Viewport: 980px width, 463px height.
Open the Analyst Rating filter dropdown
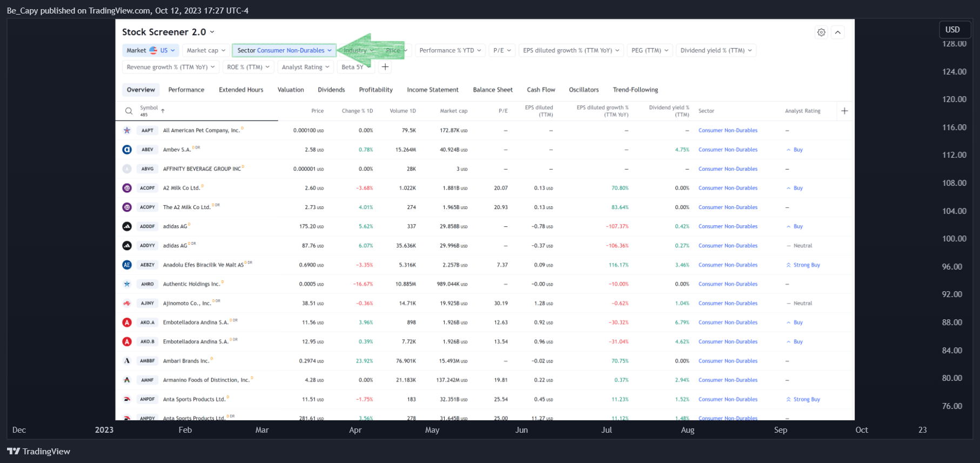click(x=306, y=67)
